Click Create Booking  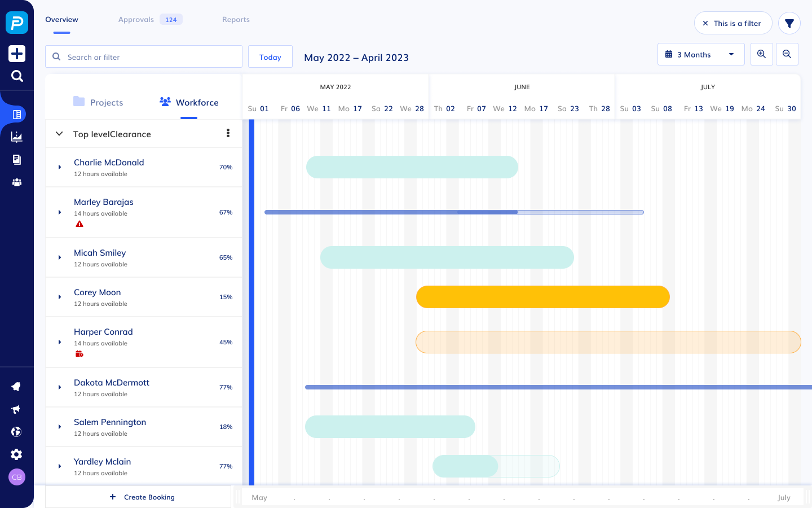click(142, 497)
